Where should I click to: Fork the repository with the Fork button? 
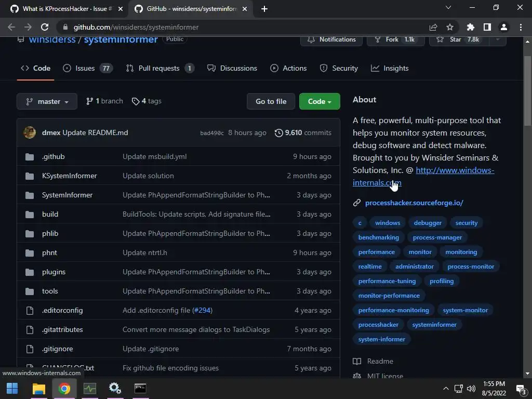[395, 39]
